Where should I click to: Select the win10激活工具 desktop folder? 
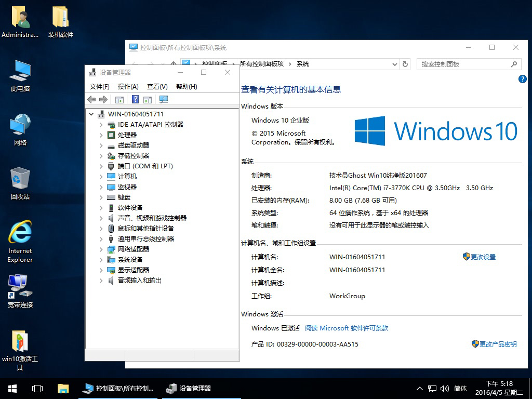point(20,350)
